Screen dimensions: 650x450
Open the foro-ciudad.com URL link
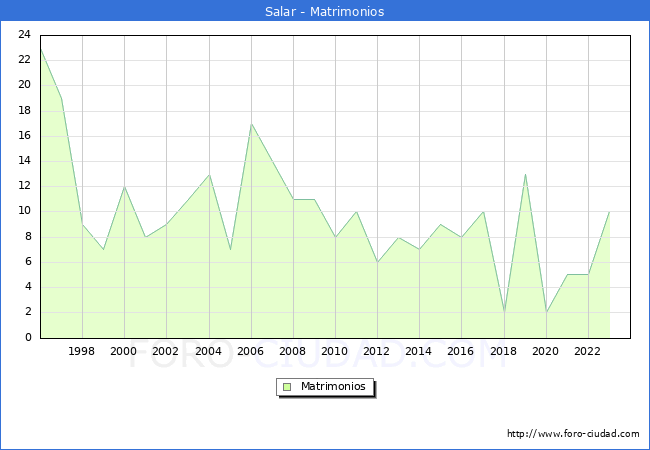573,434
